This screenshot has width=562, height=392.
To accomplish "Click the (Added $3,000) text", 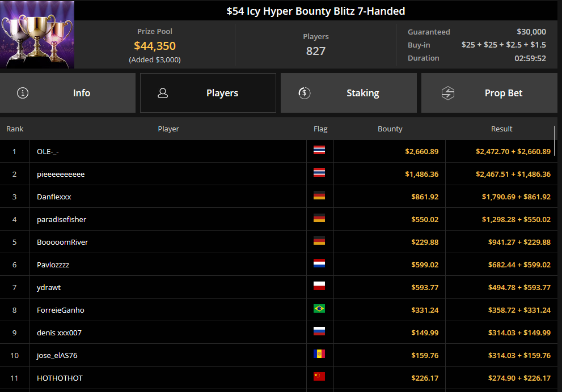I will 155,60.
